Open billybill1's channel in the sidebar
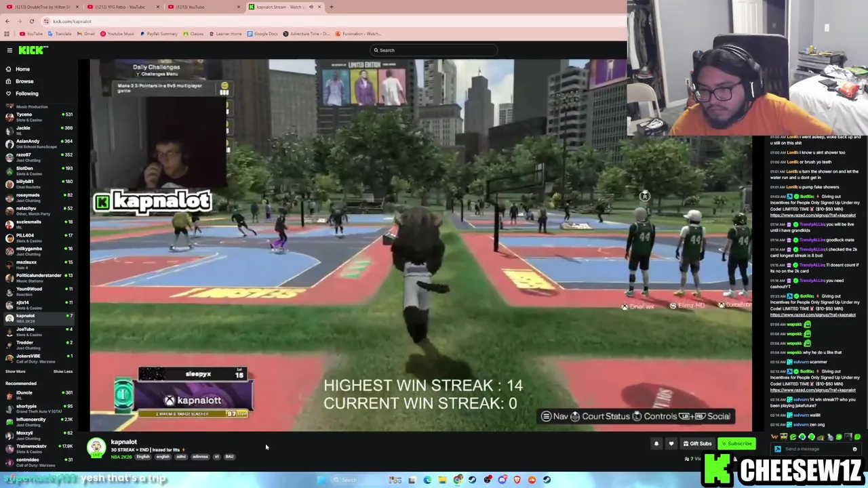Viewport: 868px width, 488px height. point(38,184)
